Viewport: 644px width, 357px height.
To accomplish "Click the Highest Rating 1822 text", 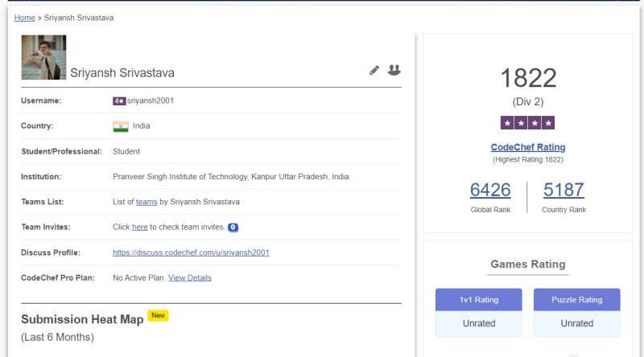I will coord(528,160).
